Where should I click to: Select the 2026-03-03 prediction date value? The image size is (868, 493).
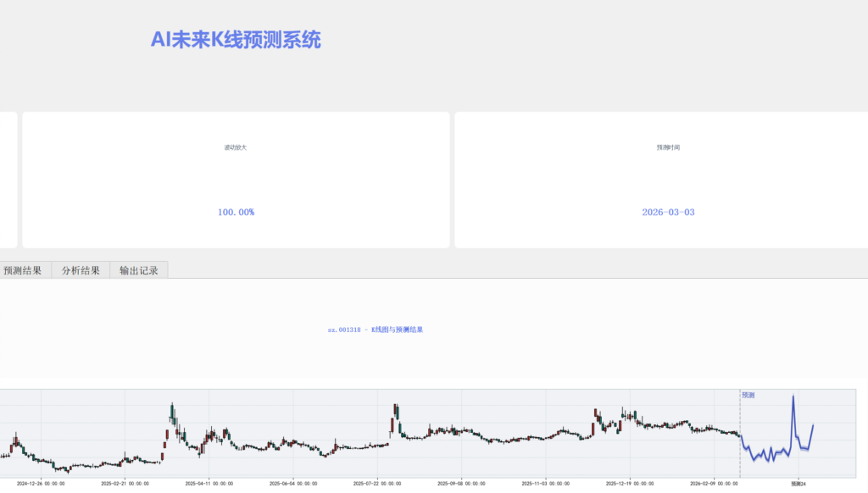pos(668,212)
